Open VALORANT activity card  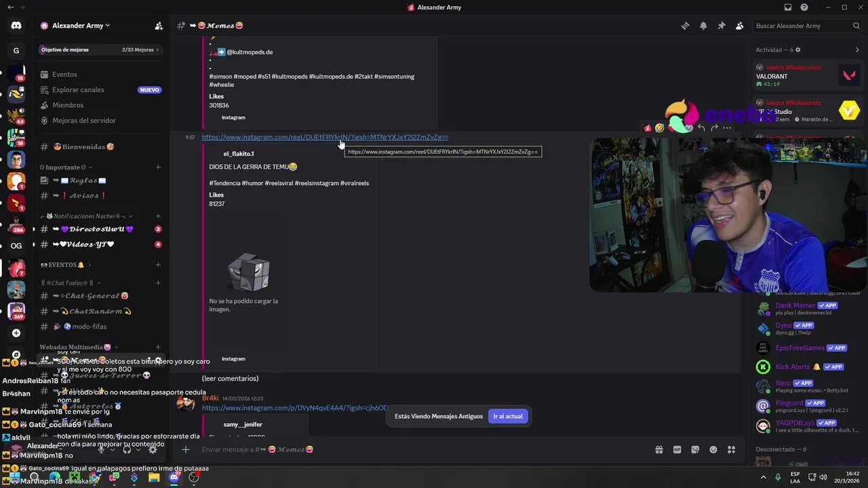(x=807, y=75)
